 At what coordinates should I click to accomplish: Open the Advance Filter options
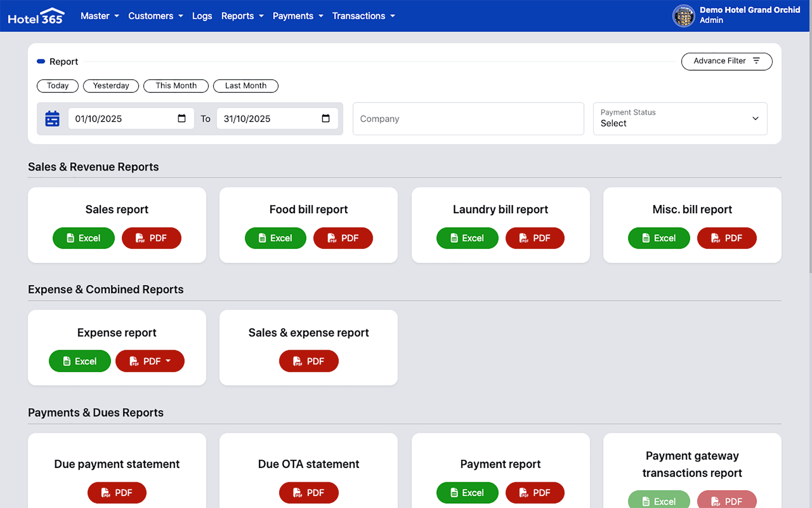point(726,61)
